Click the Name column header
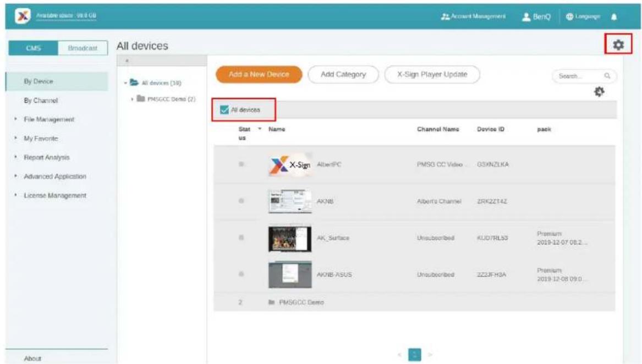The width and height of the screenshot is (642, 364). point(277,129)
